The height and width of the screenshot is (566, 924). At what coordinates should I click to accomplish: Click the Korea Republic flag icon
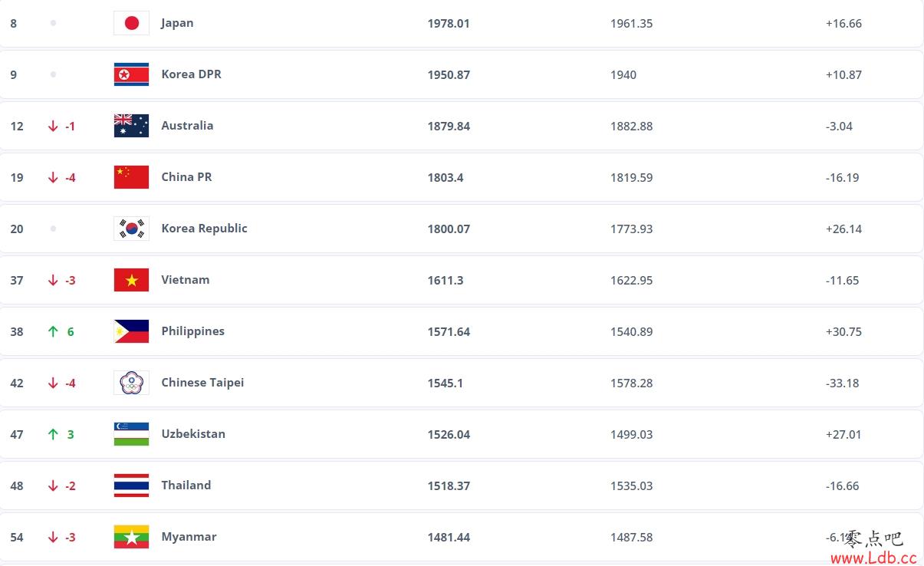click(131, 229)
